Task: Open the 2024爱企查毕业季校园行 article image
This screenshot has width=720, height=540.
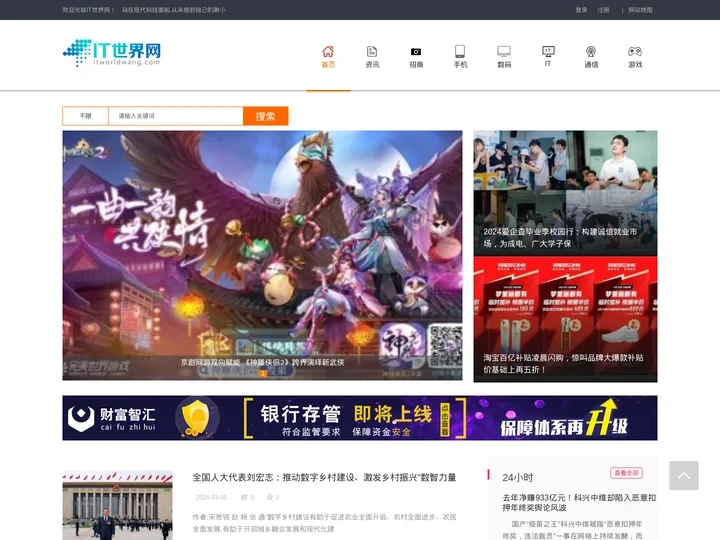Action: (565, 193)
